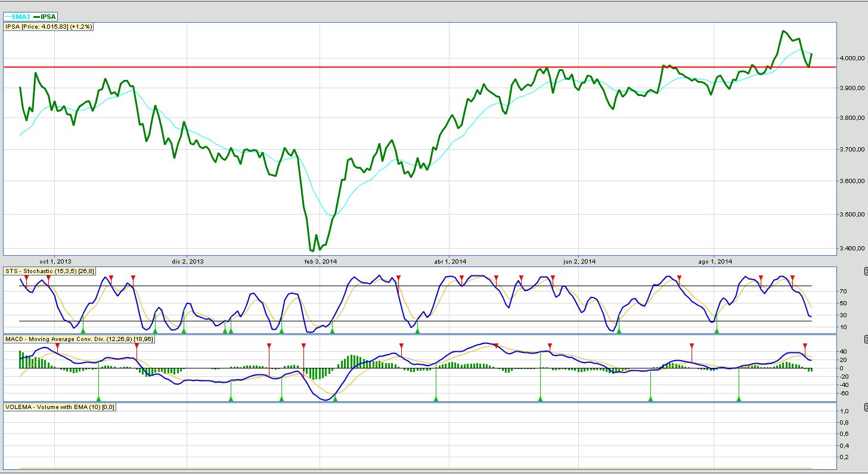This screenshot has height=474, width=868.
Task: Click the STS - Stochastic (15,3,5) title
Action: (49, 271)
